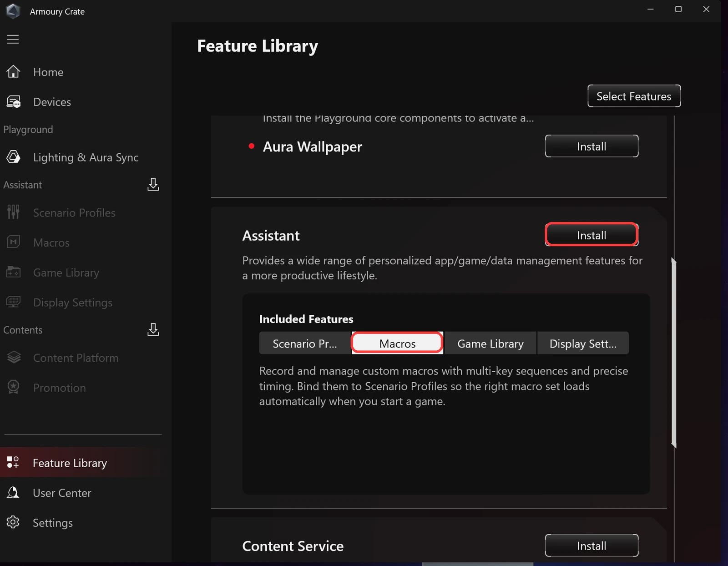Select the Macros tab in Included Features
728x566 pixels.
click(397, 343)
